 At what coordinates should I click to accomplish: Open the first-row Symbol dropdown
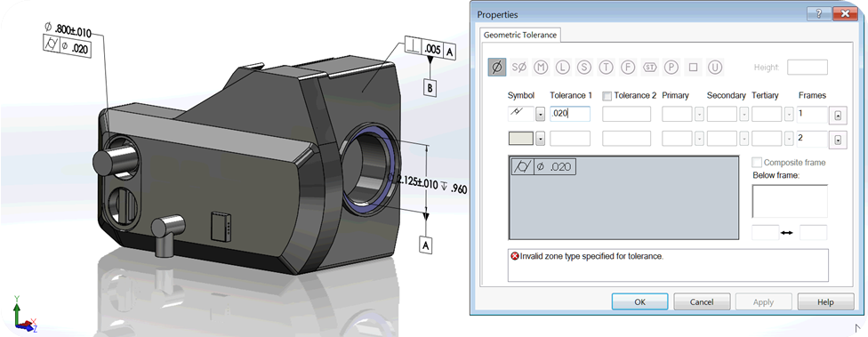pyautogui.click(x=541, y=115)
